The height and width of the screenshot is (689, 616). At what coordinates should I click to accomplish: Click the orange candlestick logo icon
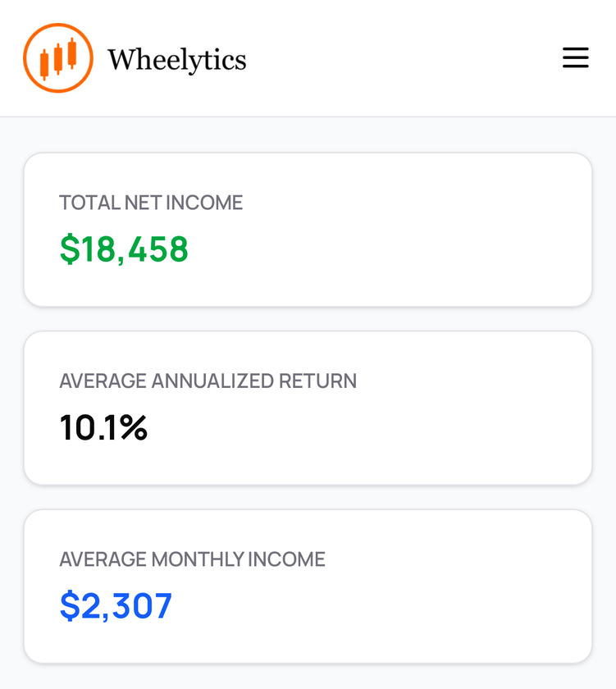57,58
